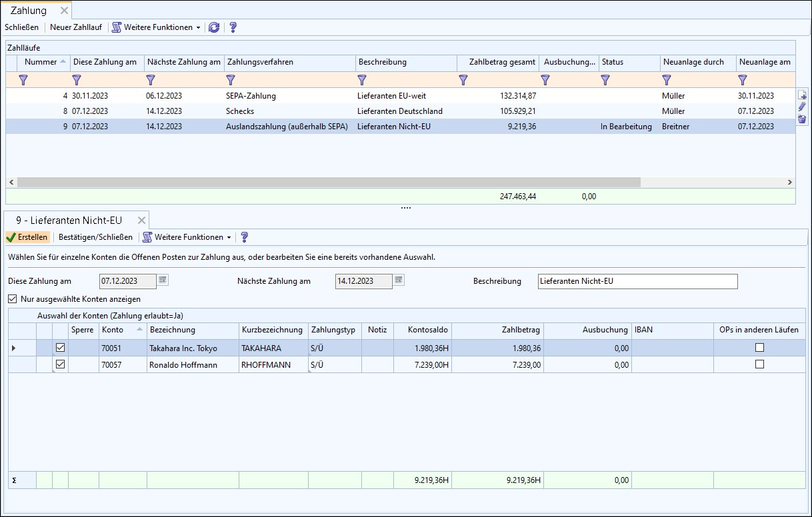Screen dimensions: 812x517
Task: Open help via top toolbar question mark
Action: pos(233,27)
